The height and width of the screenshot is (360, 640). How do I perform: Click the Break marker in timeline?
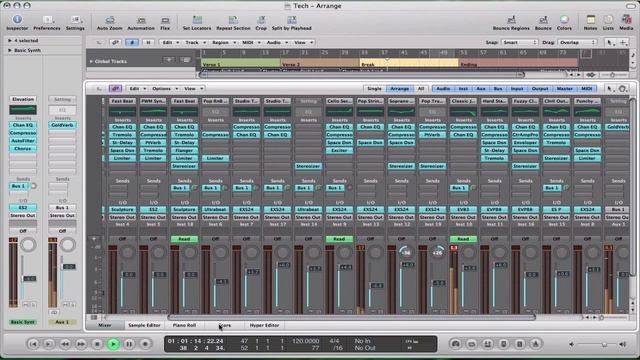(409, 63)
